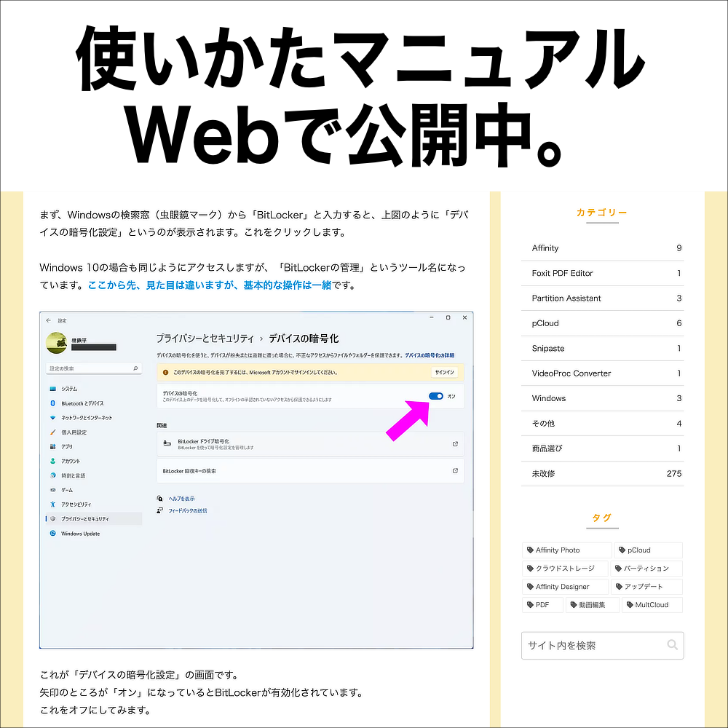Select the MultCloud tag
This screenshot has height=728, width=728.
(651, 604)
